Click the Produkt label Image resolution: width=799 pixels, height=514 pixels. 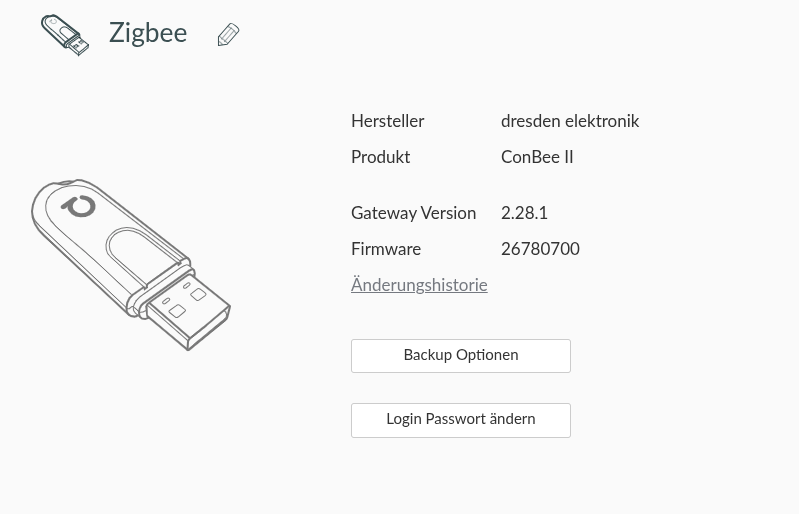pyautogui.click(x=380, y=157)
